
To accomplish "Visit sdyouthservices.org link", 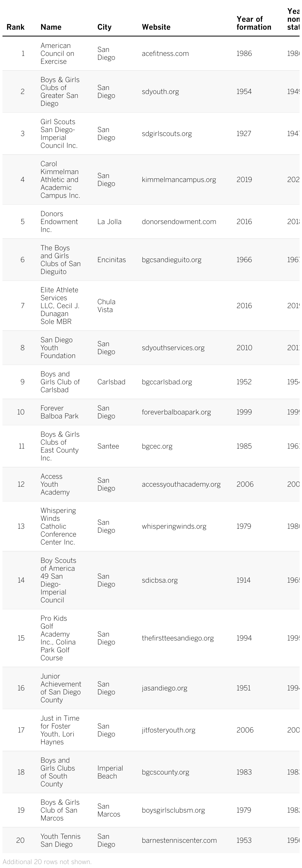I will click(x=173, y=348).
